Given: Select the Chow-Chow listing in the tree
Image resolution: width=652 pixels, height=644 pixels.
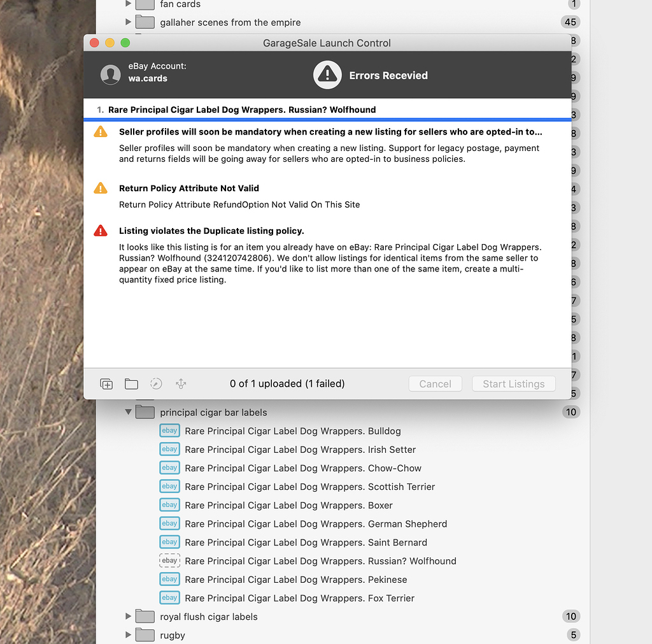Looking at the screenshot, I should (x=303, y=468).
